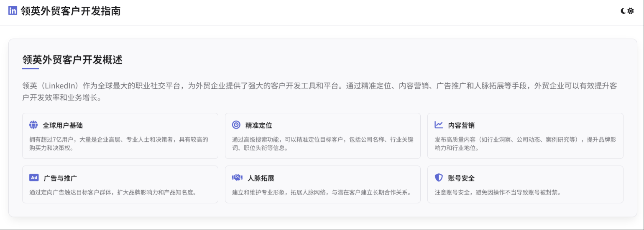Click the description starting 通过定向广告触达
The width and height of the screenshot is (644, 230).
113,193
